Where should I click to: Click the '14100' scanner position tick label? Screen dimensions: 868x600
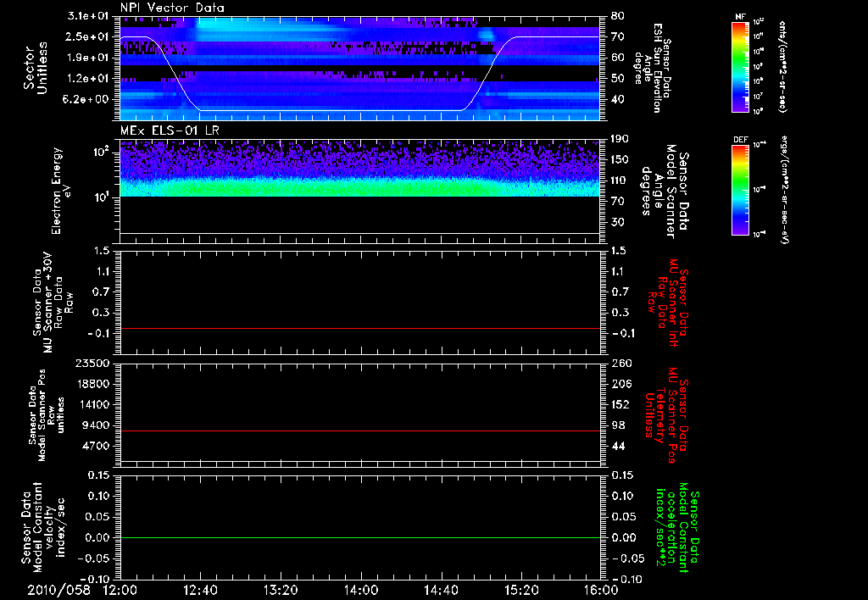pyautogui.click(x=93, y=404)
